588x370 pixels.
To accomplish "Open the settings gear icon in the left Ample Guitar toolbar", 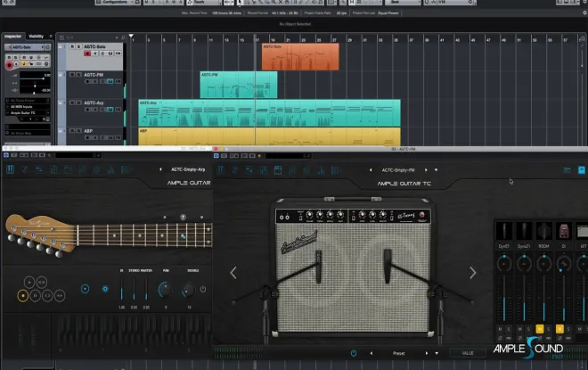I will 96,169.
